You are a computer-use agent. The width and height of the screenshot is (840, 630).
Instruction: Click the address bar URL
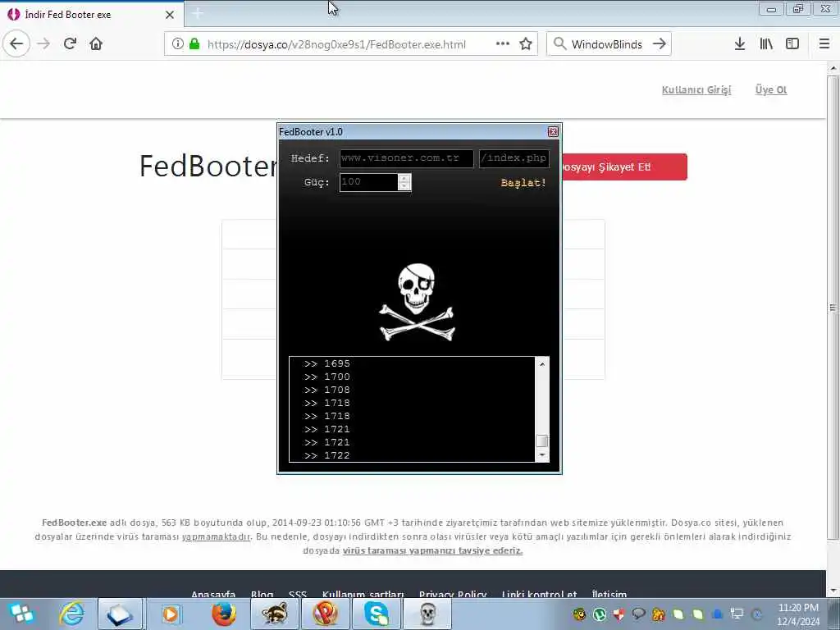point(336,44)
